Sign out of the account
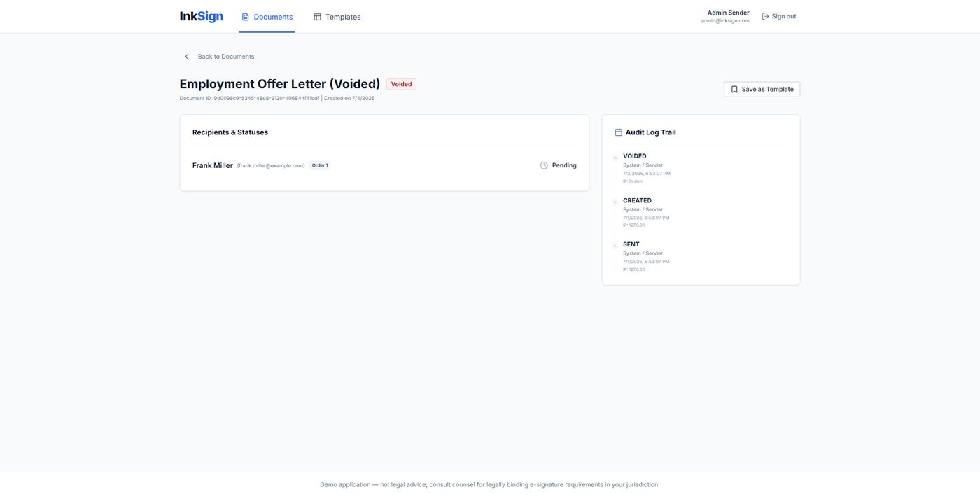Image resolution: width=980 pixels, height=497 pixels. (779, 16)
